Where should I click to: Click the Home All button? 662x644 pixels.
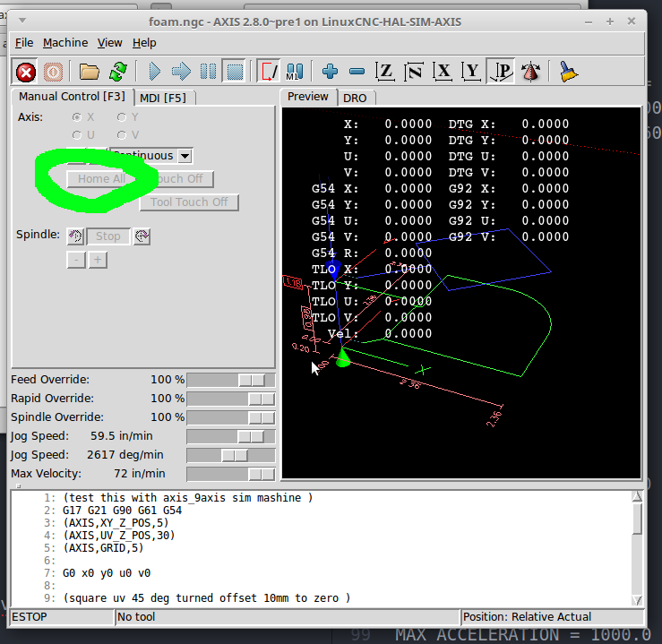point(101,179)
